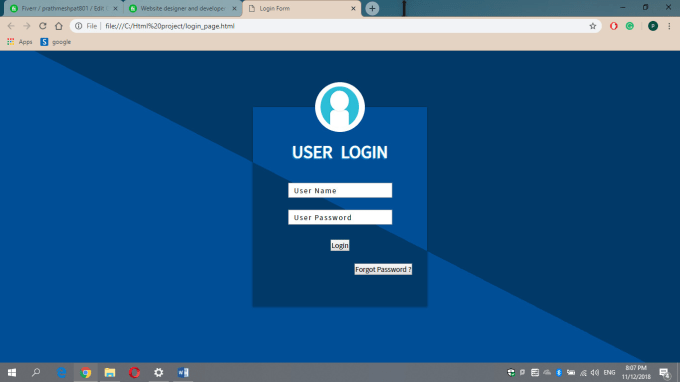Focus the User Password field
Image resolution: width=680 pixels, height=382 pixels.
[x=340, y=217]
